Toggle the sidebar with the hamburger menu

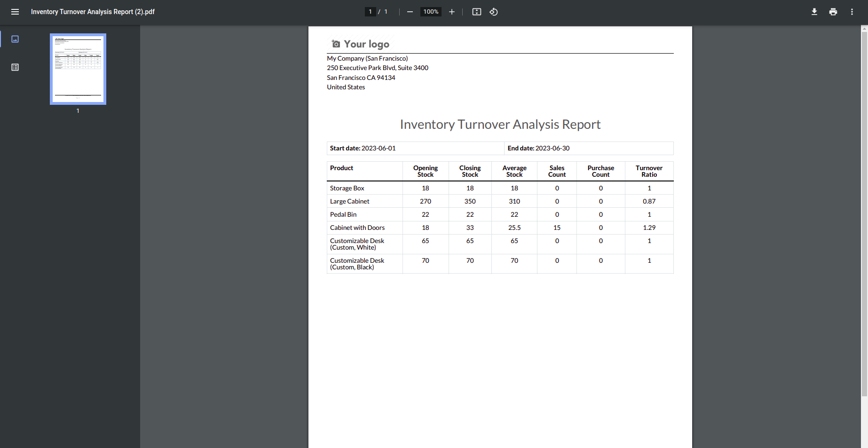[x=15, y=12]
